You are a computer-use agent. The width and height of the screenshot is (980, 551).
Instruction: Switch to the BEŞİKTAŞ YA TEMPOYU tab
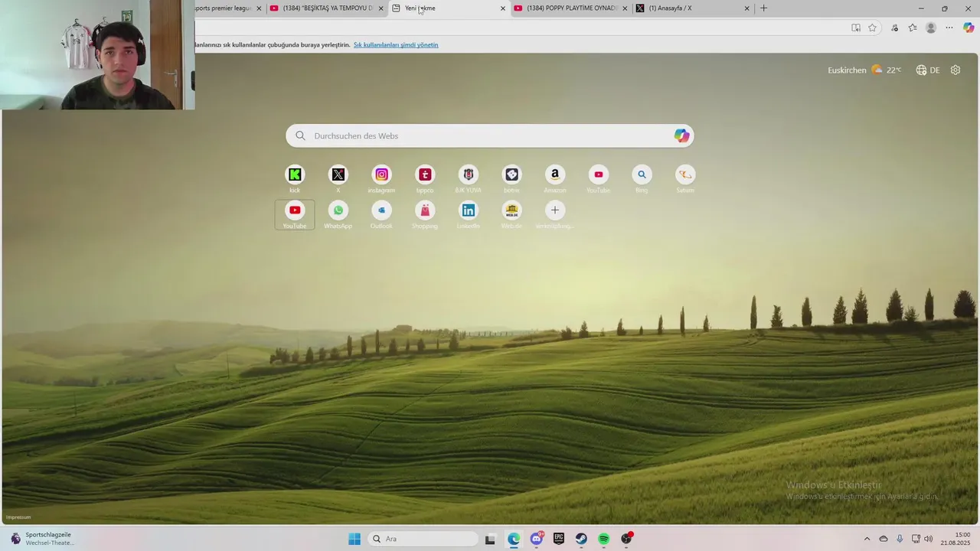[327, 8]
